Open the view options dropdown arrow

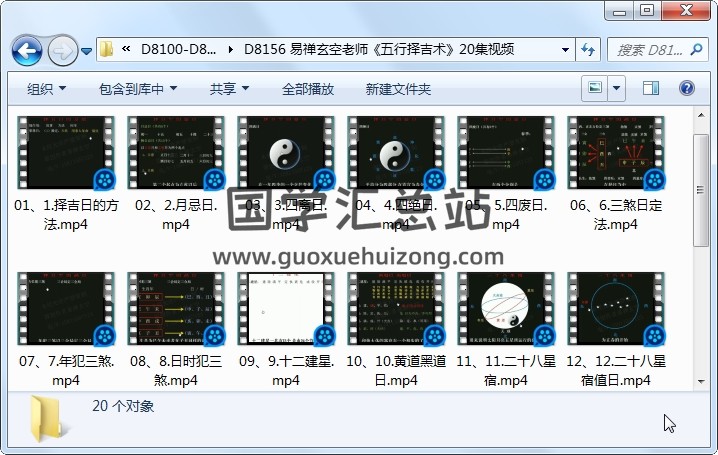(616, 87)
